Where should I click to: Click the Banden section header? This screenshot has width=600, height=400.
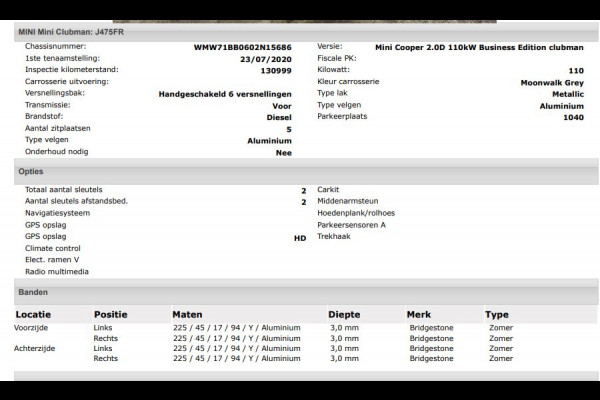point(34,292)
